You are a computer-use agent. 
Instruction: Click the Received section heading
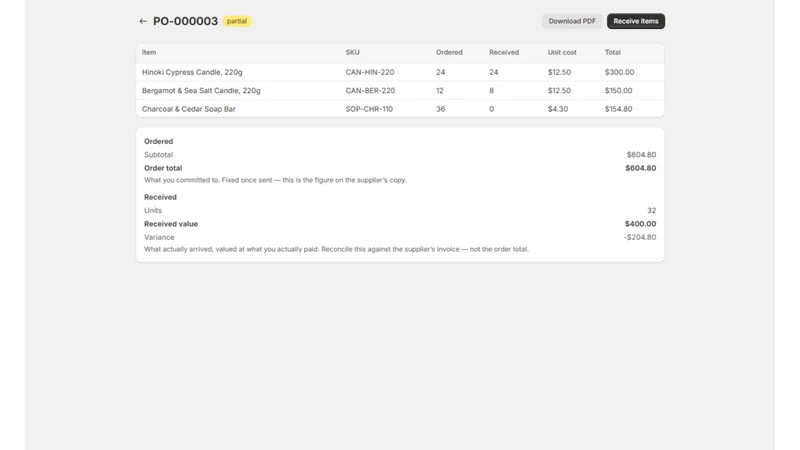(160, 197)
